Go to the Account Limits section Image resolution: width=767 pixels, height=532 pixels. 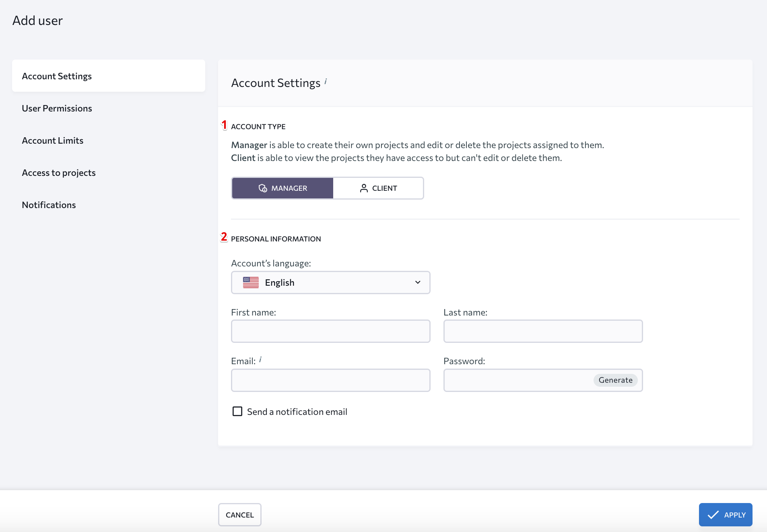coord(52,140)
